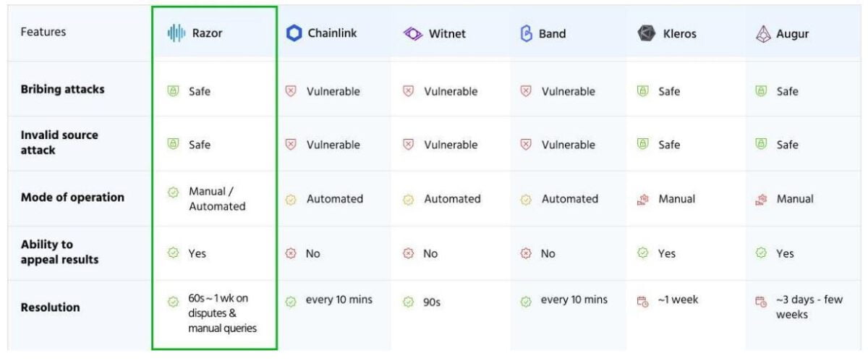Click the Mode of operation row label
Image resolution: width=868 pixels, height=361 pixels.
click(72, 198)
